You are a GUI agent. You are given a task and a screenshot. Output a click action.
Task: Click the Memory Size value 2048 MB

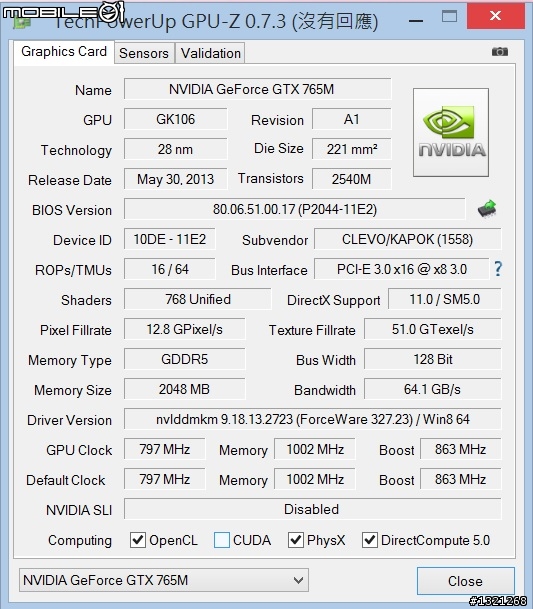(185, 389)
